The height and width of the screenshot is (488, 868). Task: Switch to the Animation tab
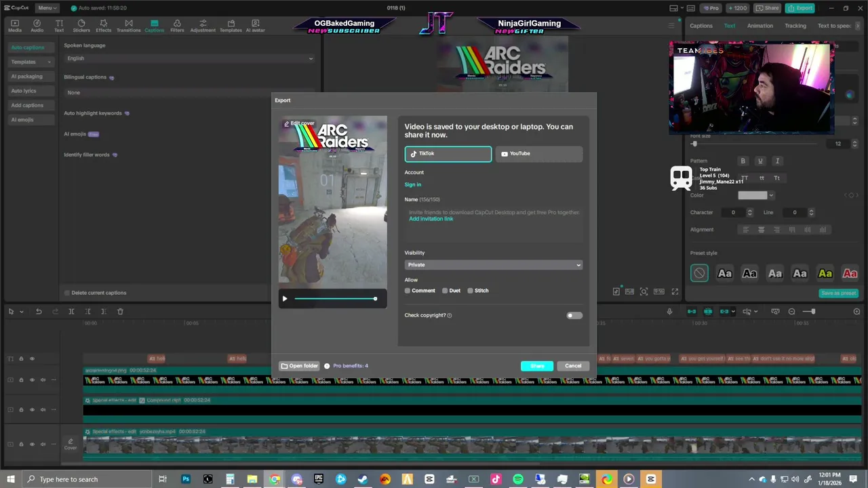tap(759, 26)
